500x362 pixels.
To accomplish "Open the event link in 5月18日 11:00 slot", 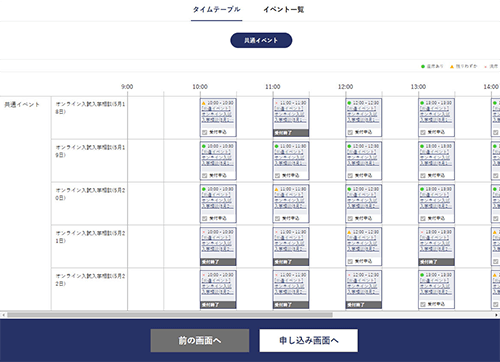I will tap(290, 114).
